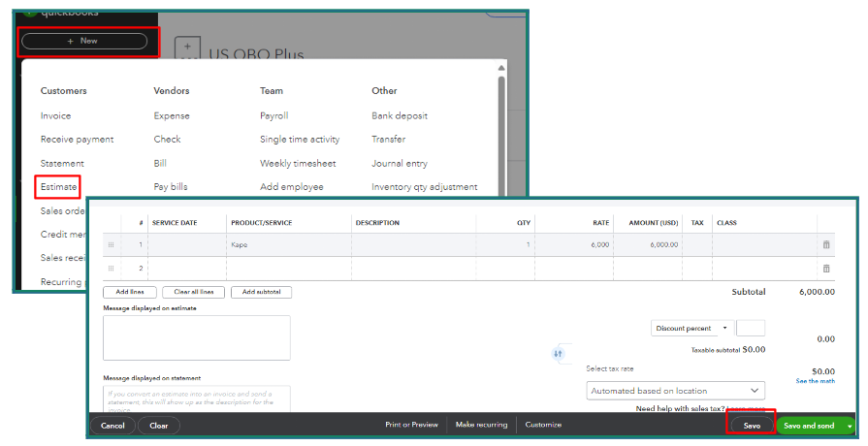Click the Cancel button
This screenshot has width=868, height=446.
[x=113, y=426]
